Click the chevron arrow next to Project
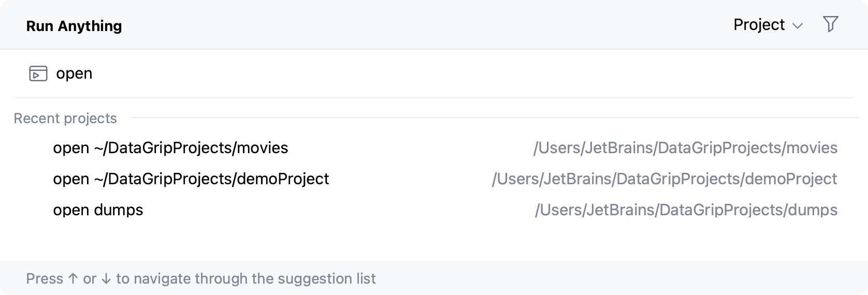The width and height of the screenshot is (868, 295). [x=798, y=26]
